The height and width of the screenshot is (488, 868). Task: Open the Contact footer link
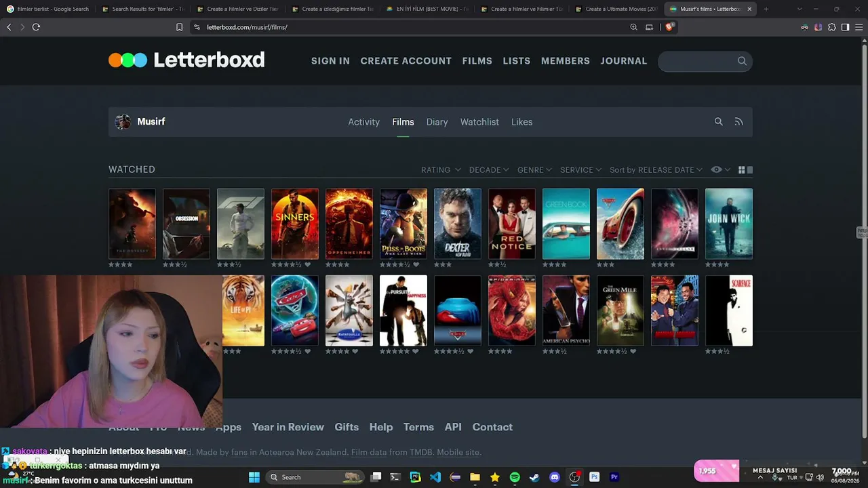click(492, 427)
